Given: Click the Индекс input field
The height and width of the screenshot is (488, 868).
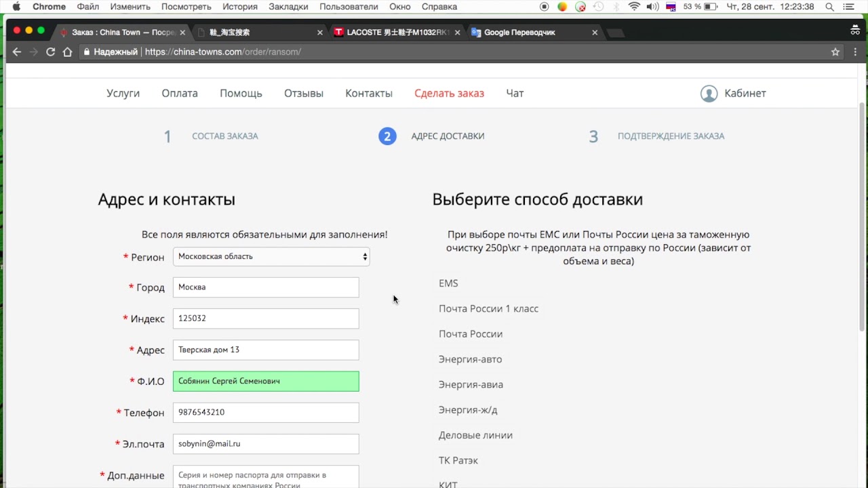Looking at the screenshot, I should (x=266, y=319).
